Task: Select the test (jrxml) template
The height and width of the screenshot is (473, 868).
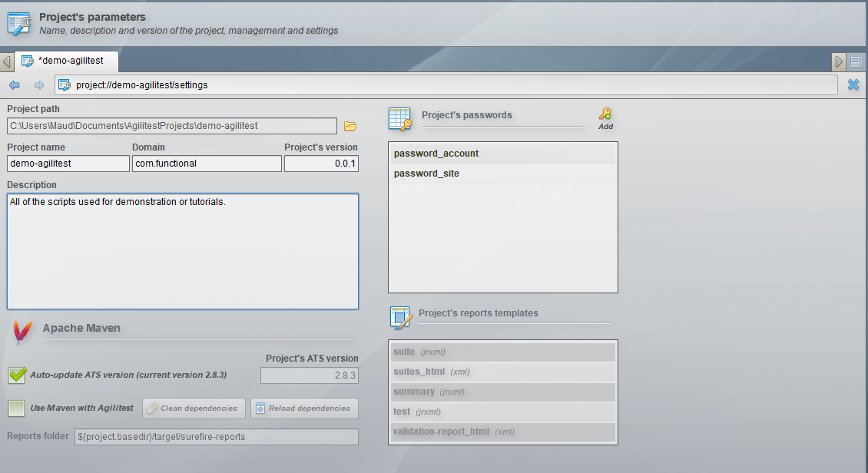Action: coord(502,412)
